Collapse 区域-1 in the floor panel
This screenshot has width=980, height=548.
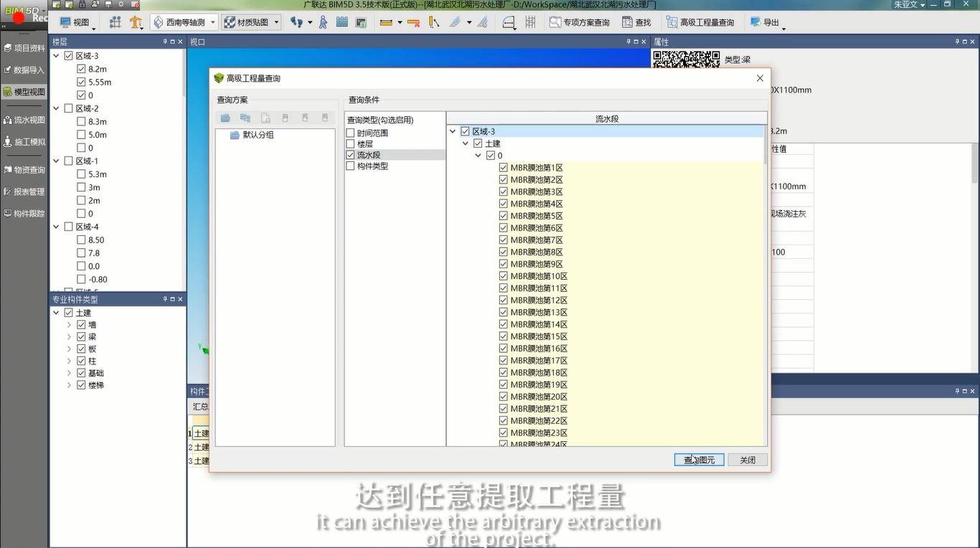(56, 161)
